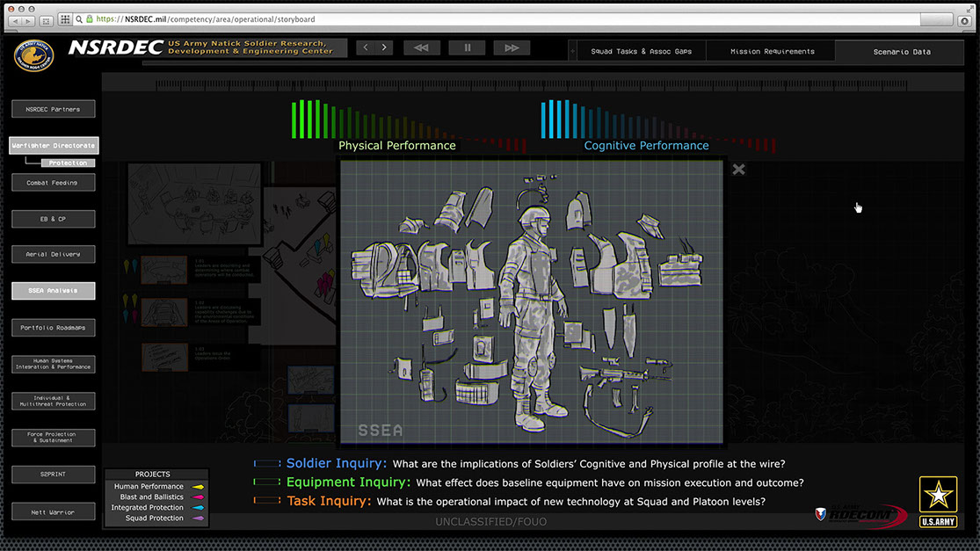Toggle the blue Soldier Inquiry indicator

coord(266,463)
